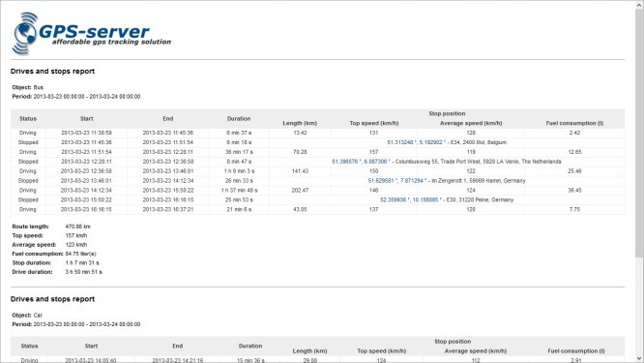Click the Stop duration value 1 h 7 min 31 s
The width and height of the screenshot is (644, 363).
[x=82, y=262]
